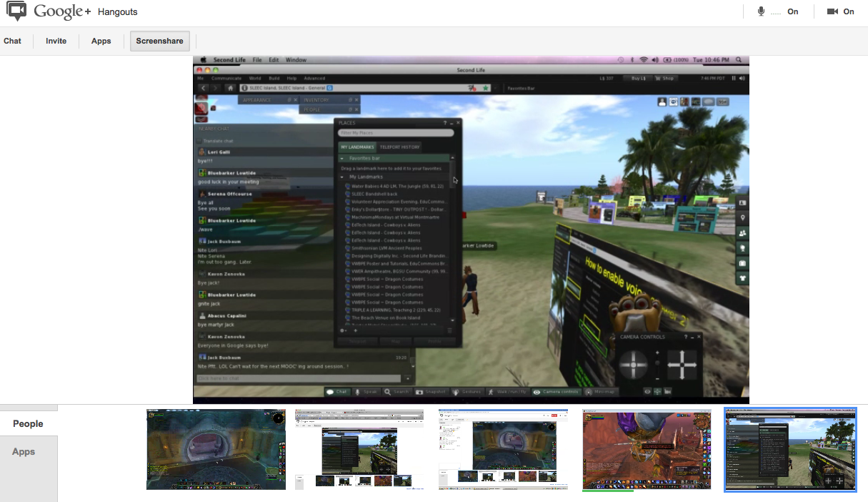This screenshot has width=868, height=502.
Task: Click the Hangouts video camera logo icon
Action: pos(17,11)
